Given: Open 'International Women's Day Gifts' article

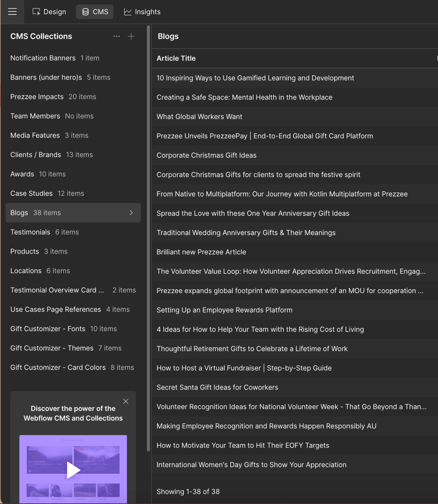Looking at the screenshot, I should 295,465.
